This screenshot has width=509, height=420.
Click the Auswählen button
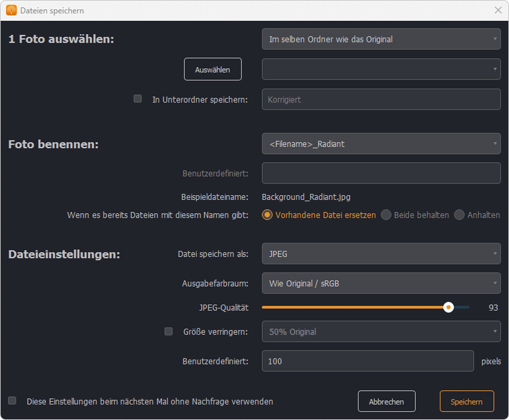click(x=213, y=69)
